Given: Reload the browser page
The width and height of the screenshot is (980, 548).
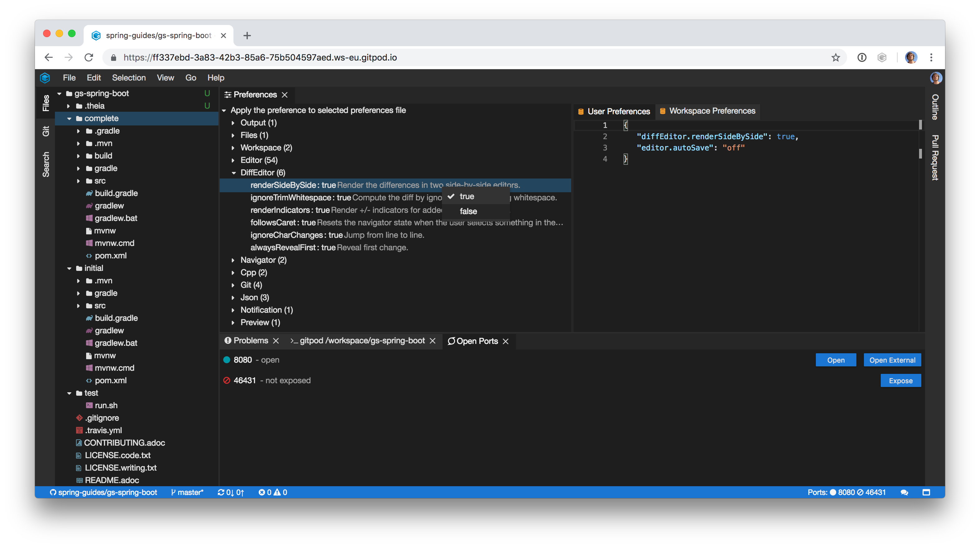Looking at the screenshot, I should pyautogui.click(x=89, y=57).
